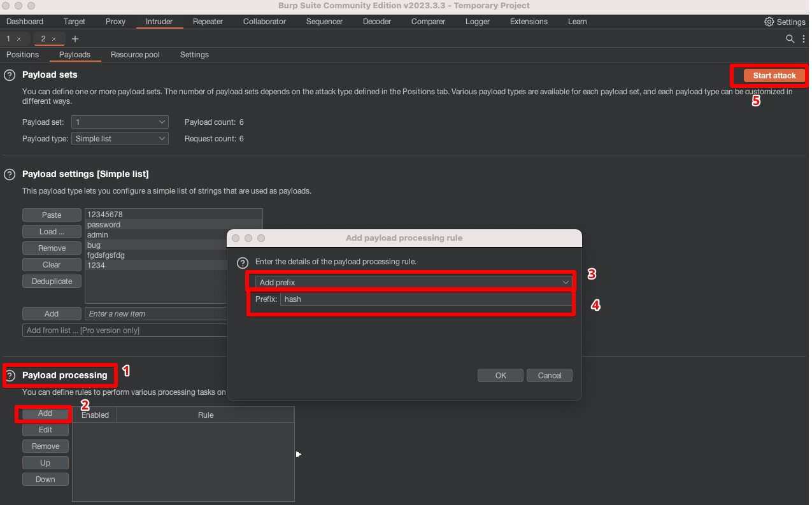The height and width of the screenshot is (505, 812).
Task: Select payload item password
Action: (x=174, y=225)
